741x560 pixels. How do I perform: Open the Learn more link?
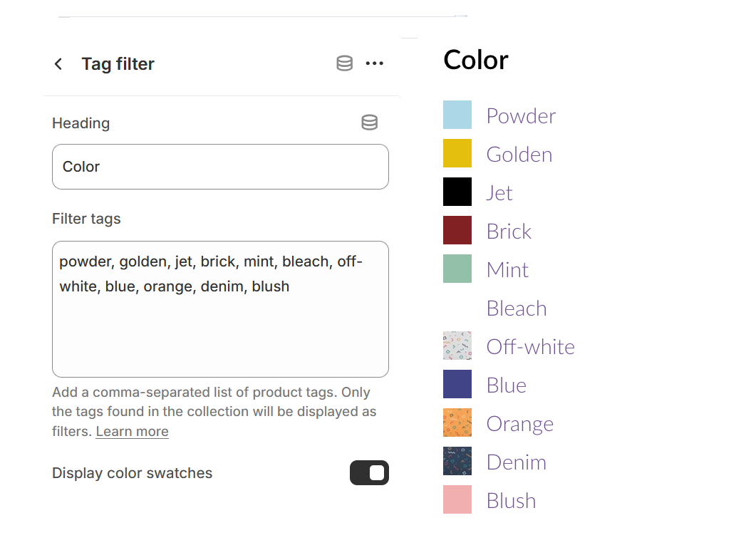point(132,431)
